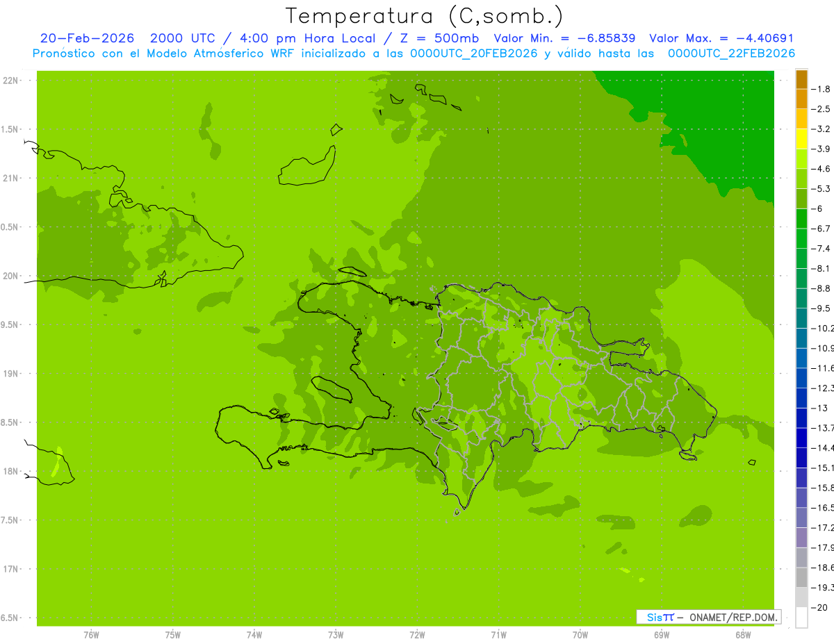Click the '-8.8' colorbar label
This screenshot has height=644, width=834.
point(822,288)
